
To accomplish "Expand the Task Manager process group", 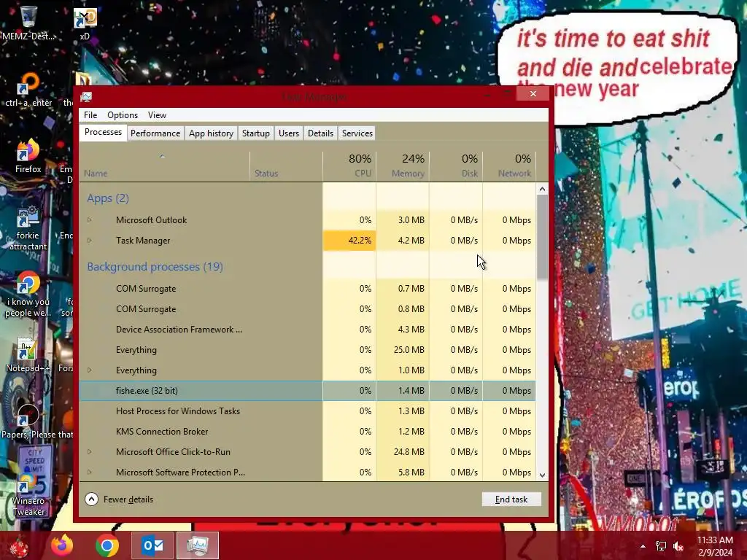I will coord(89,241).
